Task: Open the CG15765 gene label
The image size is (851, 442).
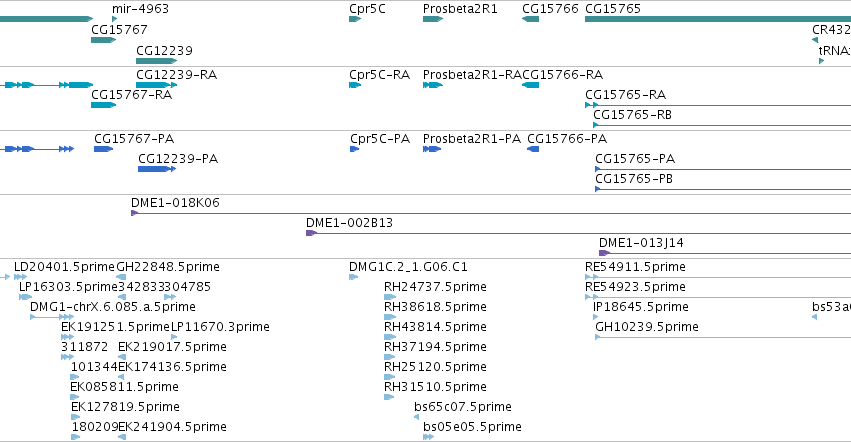Action: coord(613,9)
